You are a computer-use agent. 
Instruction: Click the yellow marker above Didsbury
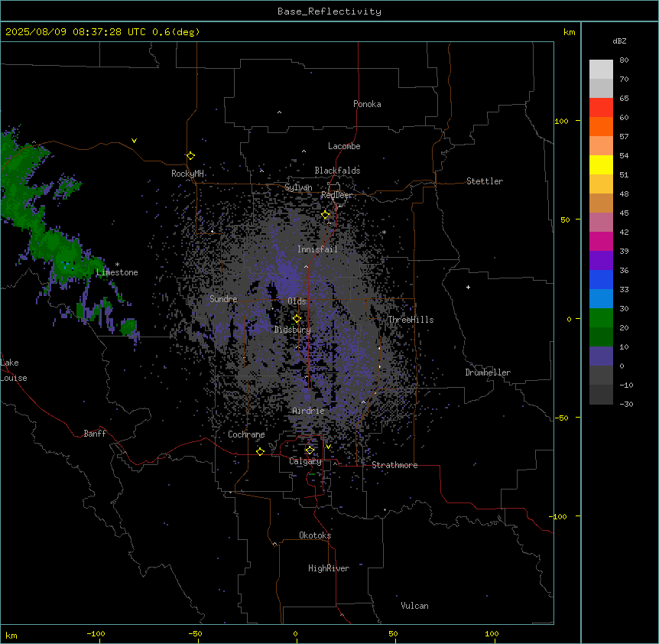297,319
